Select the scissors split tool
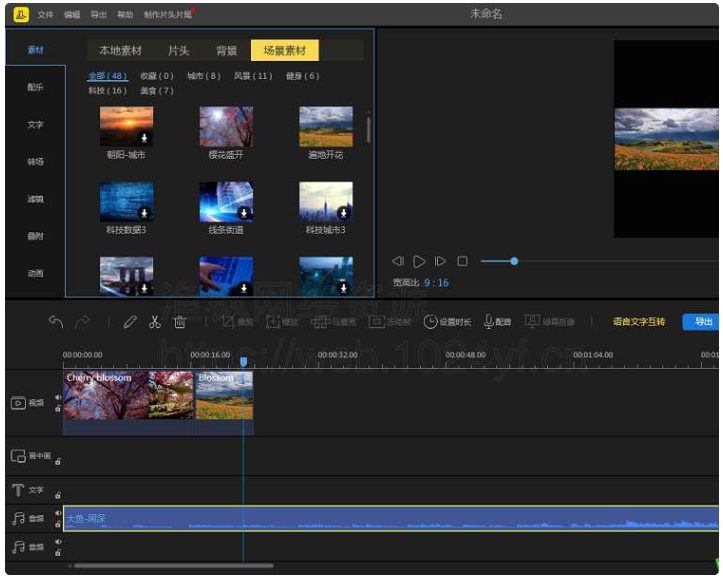The width and height of the screenshot is (723, 578). [154, 322]
